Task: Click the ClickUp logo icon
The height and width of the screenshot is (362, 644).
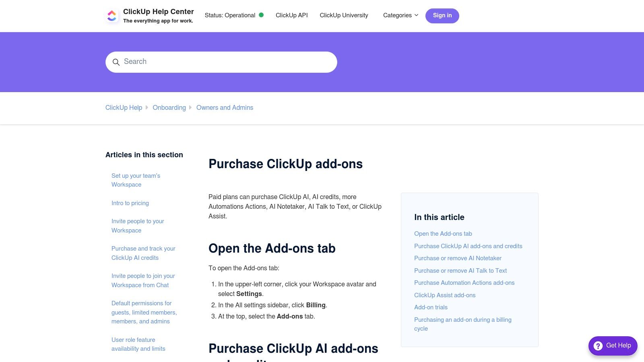Action: coord(112,16)
